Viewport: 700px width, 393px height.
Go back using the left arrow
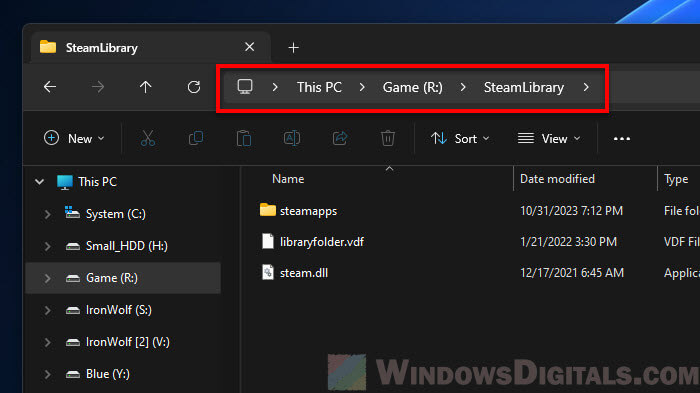(x=50, y=87)
